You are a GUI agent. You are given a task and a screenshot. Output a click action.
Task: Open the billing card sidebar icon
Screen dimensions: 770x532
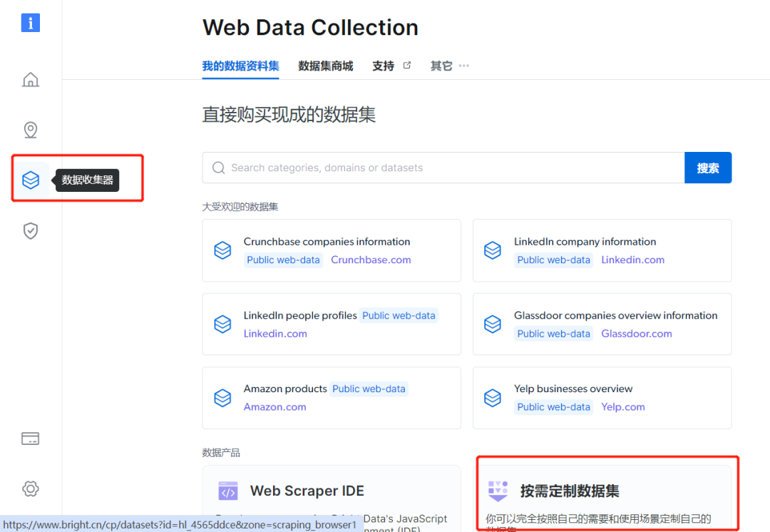[31, 438]
